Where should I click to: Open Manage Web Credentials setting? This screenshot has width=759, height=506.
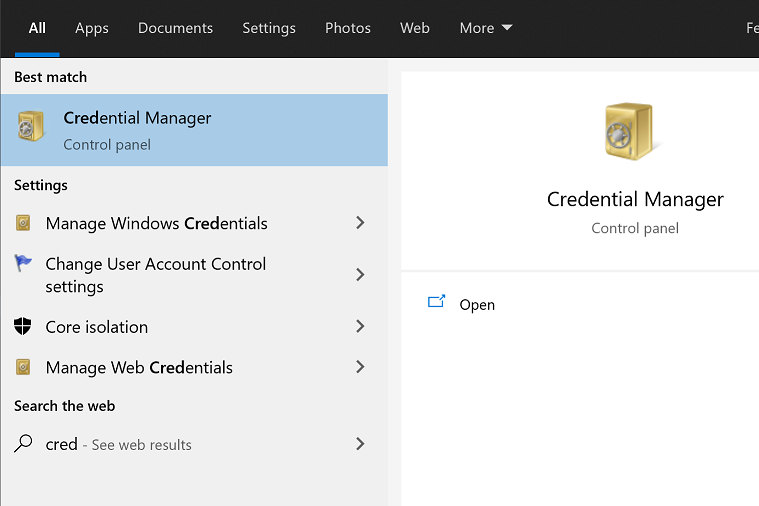pyautogui.click(x=194, y=368)
